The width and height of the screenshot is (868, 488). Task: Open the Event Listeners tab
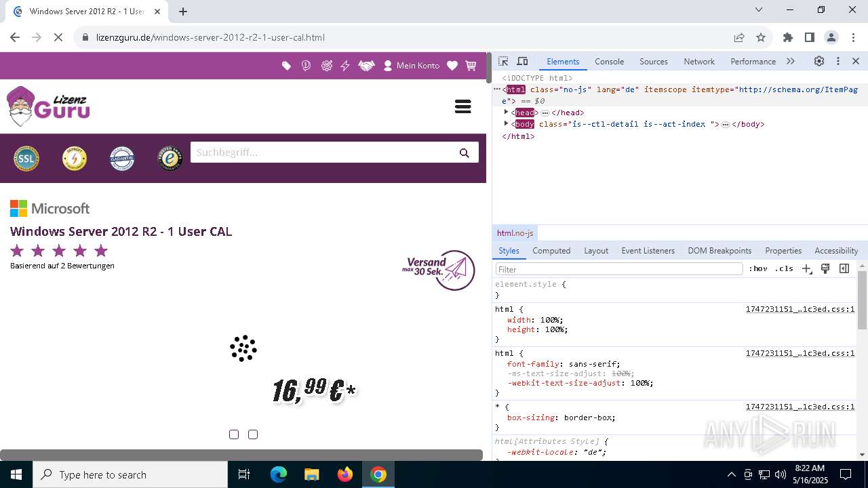pyautogui.click(x=648, y=251)
